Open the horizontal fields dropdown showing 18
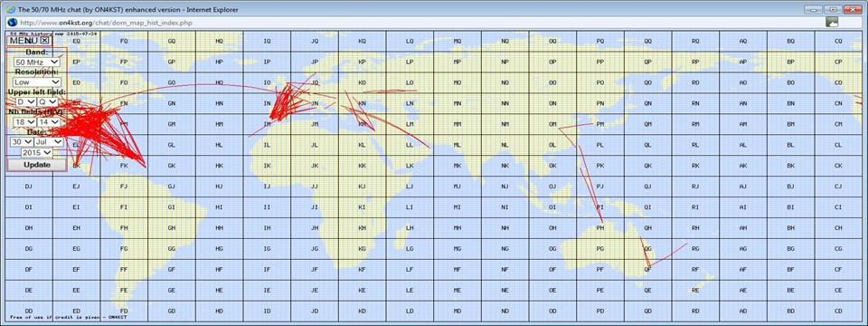The height and width of the screenshot is (326, 868). 24,122
